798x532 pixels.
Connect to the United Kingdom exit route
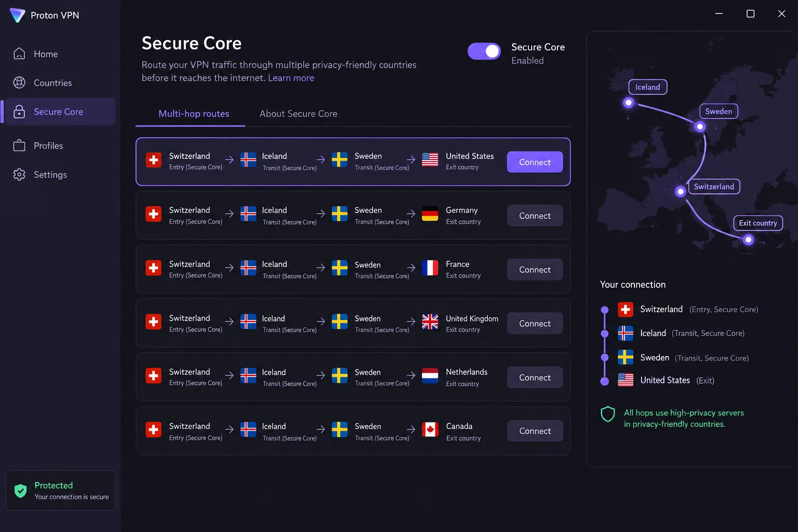535,324
